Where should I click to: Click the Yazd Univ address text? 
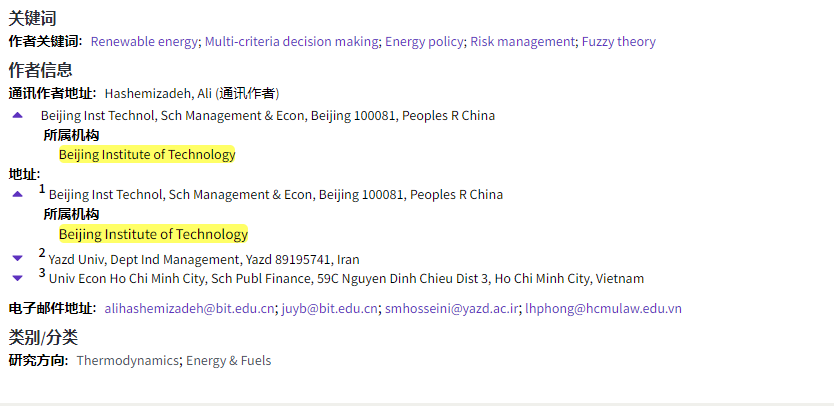(x=204, y=259)
